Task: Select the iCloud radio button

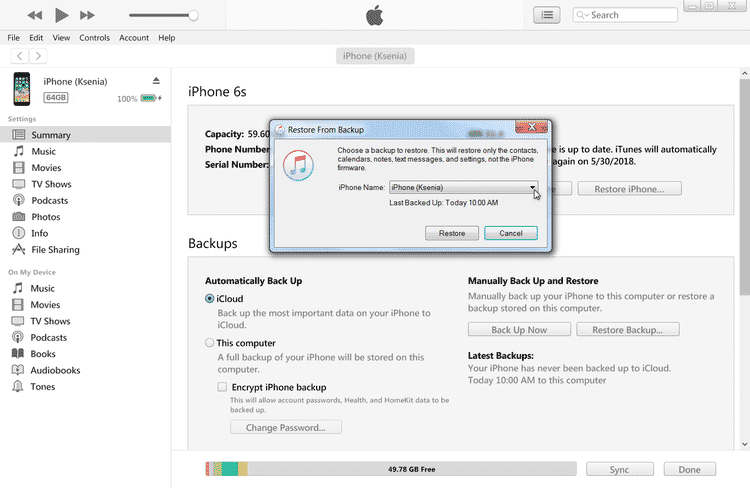Action: [210, 299]
